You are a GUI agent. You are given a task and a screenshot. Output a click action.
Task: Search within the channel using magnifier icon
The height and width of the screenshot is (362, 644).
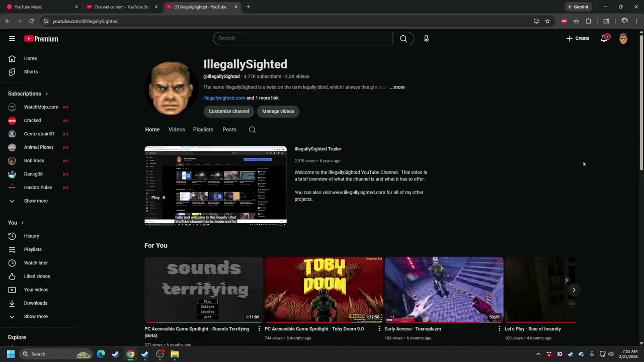coord(252,130)
